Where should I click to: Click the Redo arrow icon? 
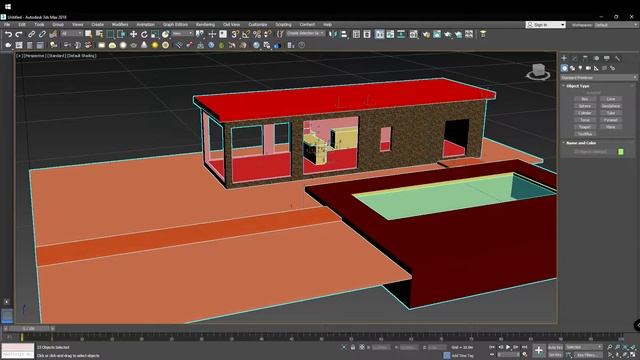[18, 35]
